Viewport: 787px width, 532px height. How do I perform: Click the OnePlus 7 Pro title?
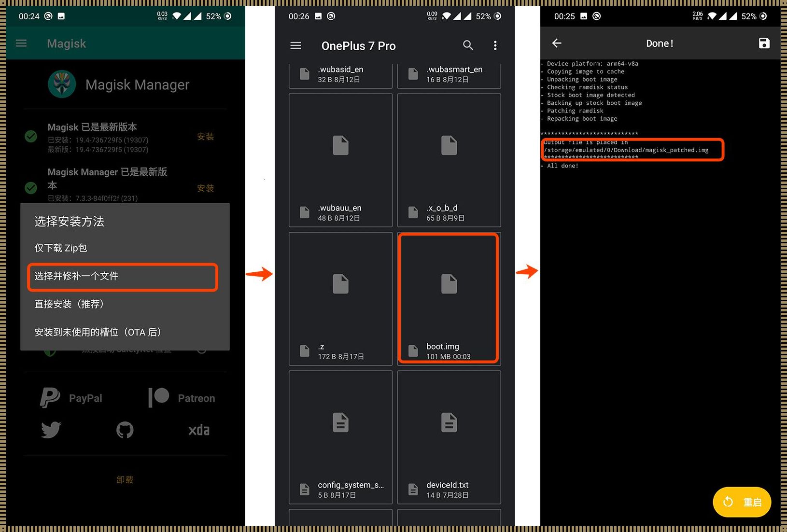click(x=358, y=46)
